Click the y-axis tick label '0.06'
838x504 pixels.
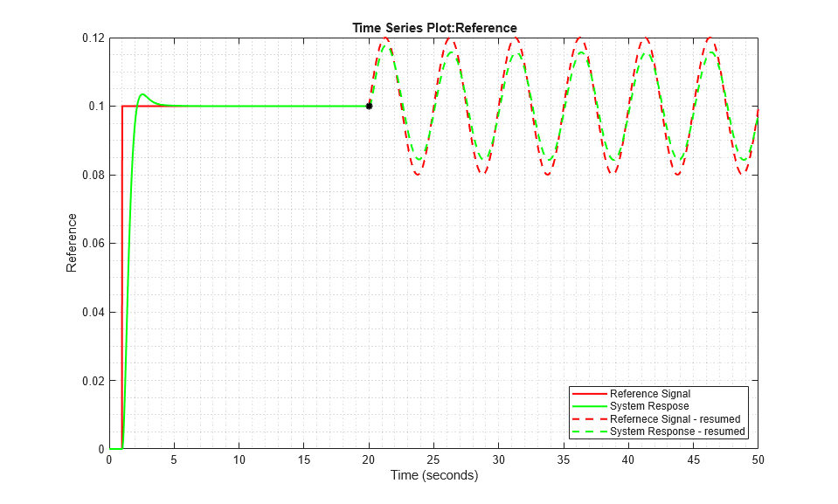[x=92, y=244]
